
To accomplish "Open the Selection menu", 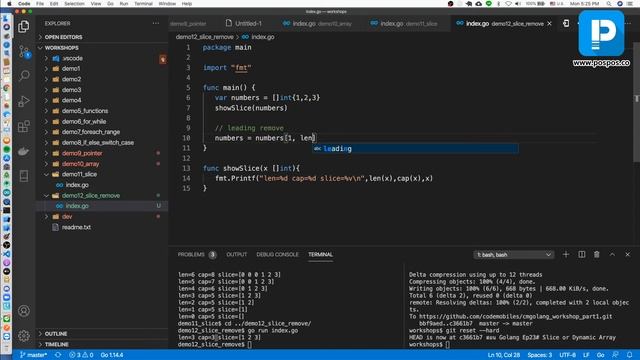I will [74, 4].
